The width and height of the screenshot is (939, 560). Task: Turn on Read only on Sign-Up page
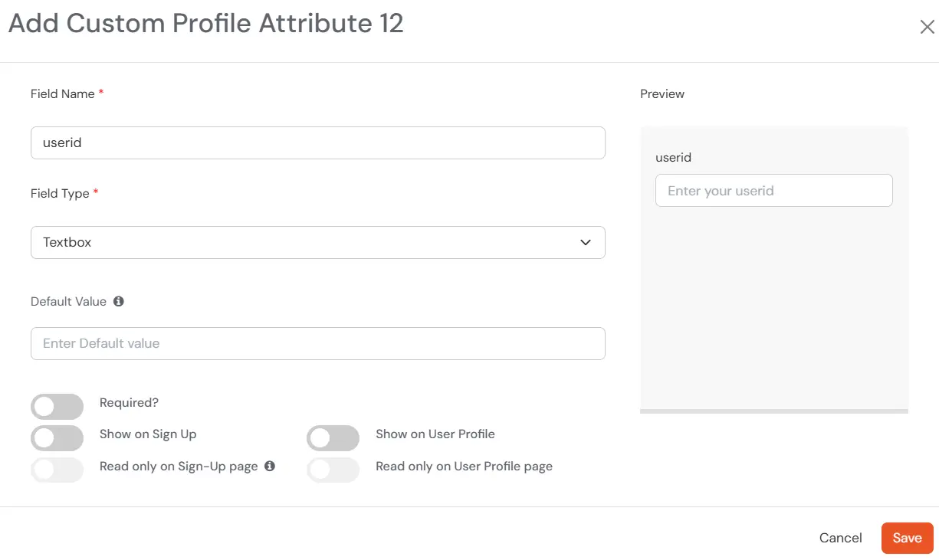57,470
